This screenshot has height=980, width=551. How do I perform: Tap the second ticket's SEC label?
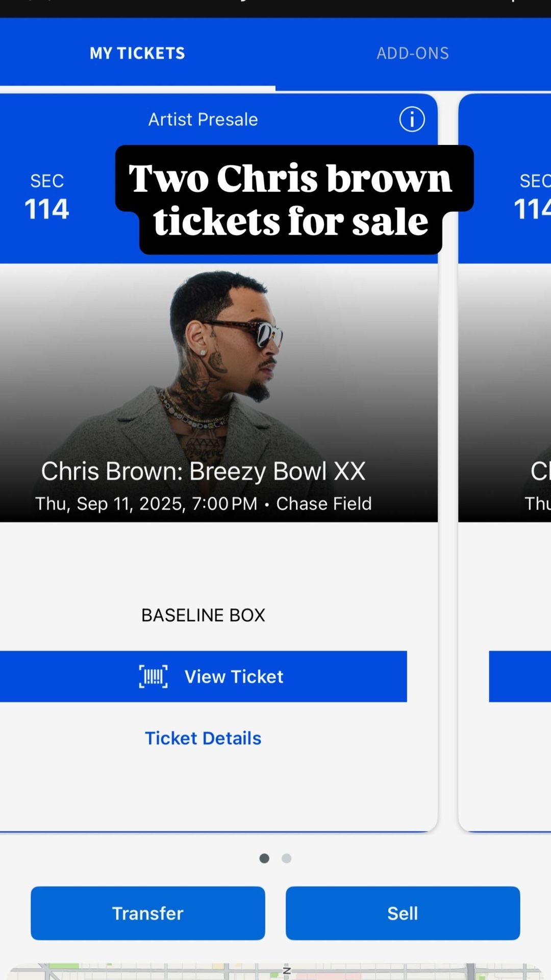click(533, 198)
